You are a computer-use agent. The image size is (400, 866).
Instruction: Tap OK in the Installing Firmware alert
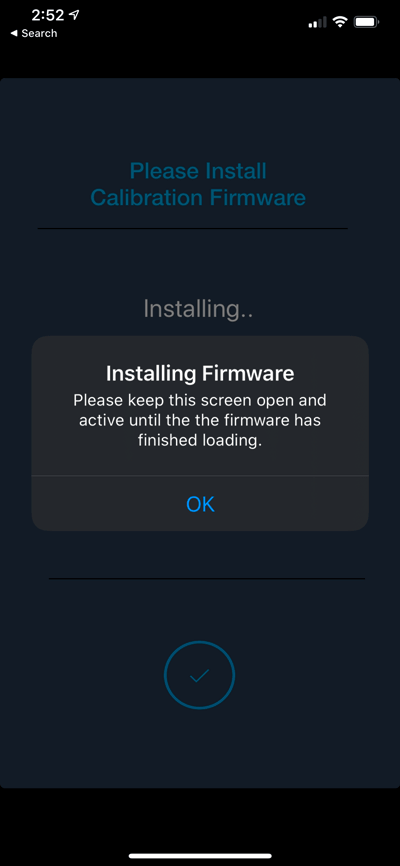200,504
